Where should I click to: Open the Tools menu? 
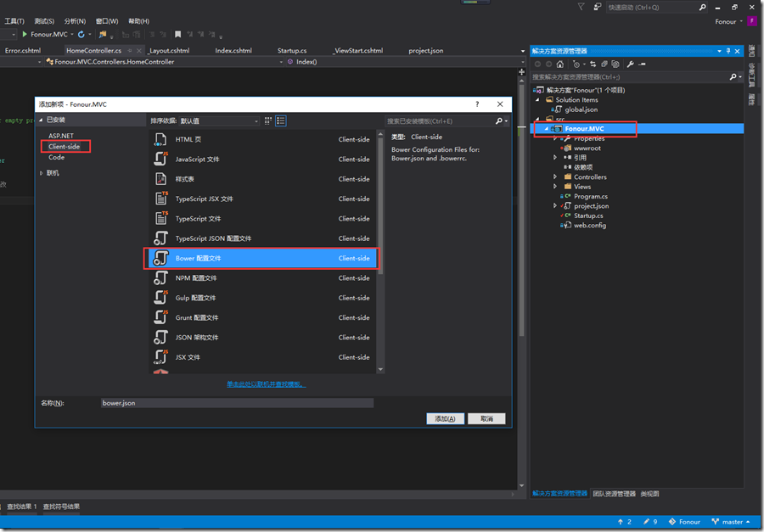point(14,21)
